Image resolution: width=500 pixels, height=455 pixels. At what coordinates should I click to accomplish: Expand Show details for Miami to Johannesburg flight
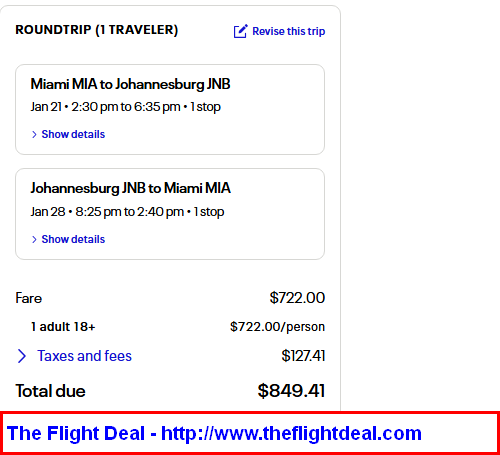[x=73, y=134]
